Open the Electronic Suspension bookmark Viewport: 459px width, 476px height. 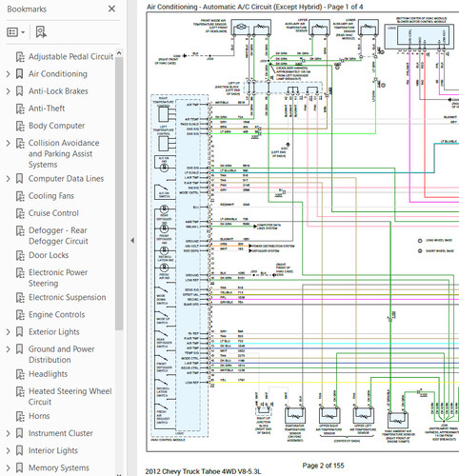coord(67,297)
